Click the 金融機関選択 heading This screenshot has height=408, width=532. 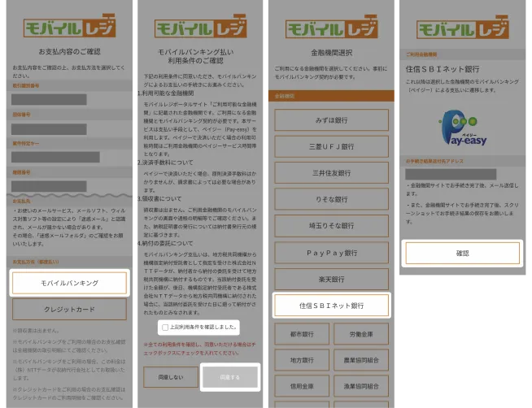(331, 53)
